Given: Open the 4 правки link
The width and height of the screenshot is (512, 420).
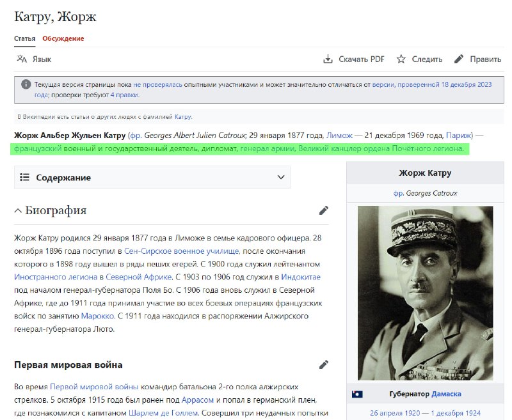Looking at the screenshot, I should [124, 95].
